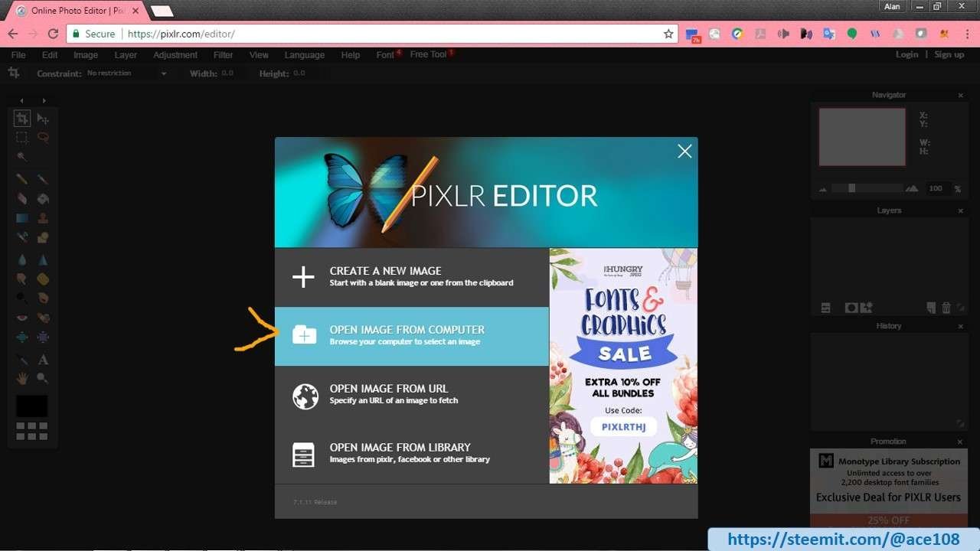Open the File menu
980x551 pixels.
[18, 55]
